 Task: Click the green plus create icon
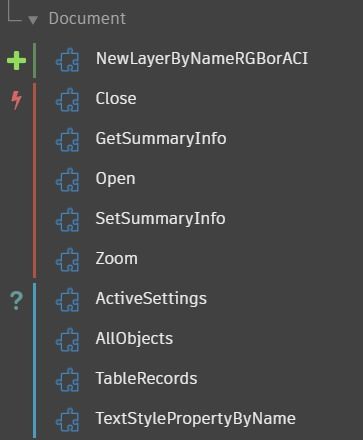coord(16,60)
